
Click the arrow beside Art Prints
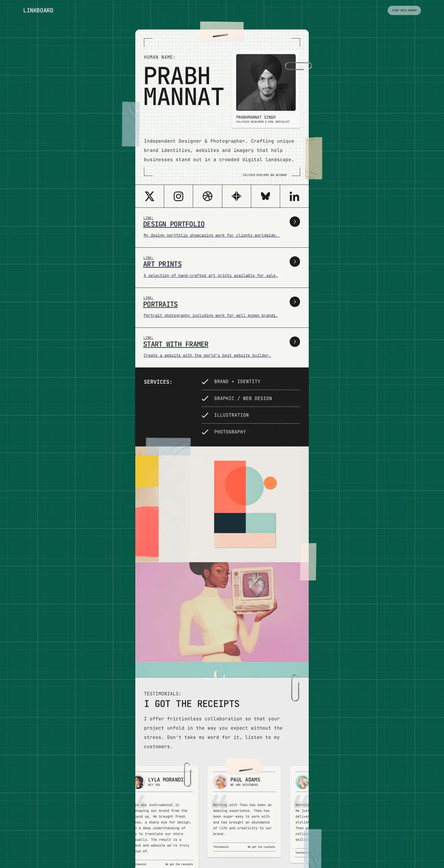pos(295,262)
